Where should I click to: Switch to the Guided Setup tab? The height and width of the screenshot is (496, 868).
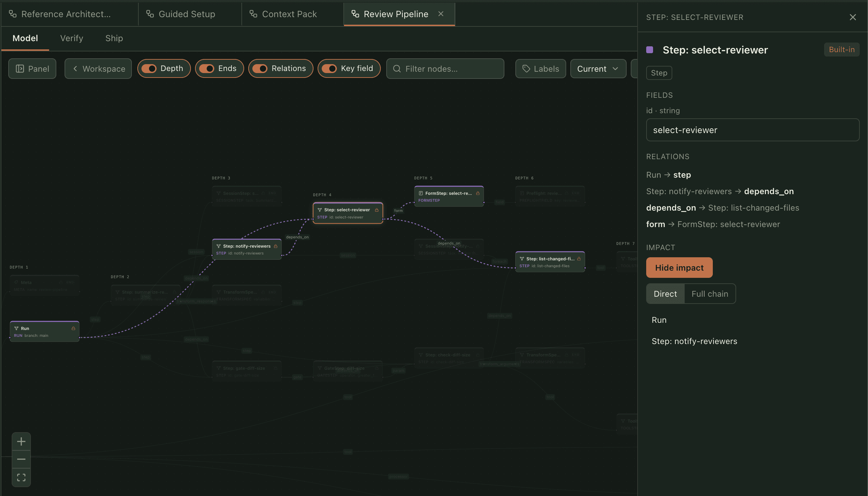point(190,14)
